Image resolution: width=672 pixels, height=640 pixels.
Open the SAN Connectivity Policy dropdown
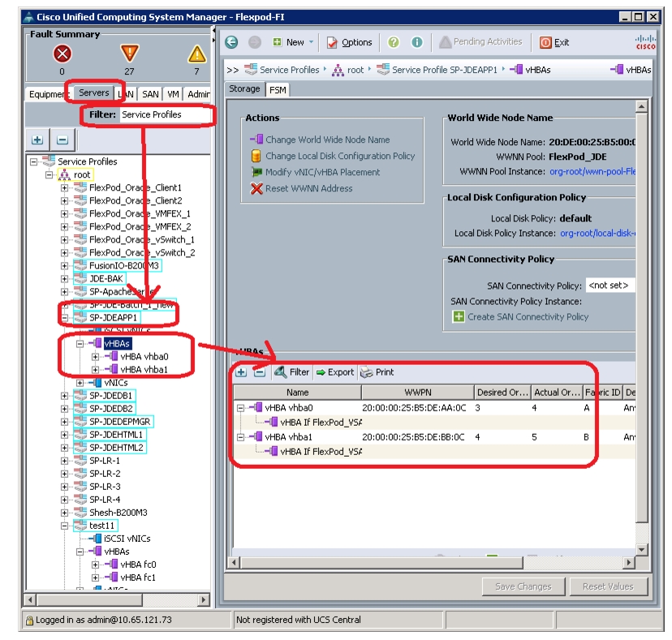610,286
